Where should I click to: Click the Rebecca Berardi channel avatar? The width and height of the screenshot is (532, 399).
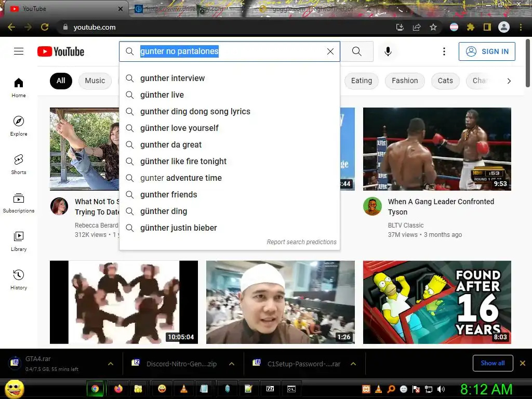59,206
